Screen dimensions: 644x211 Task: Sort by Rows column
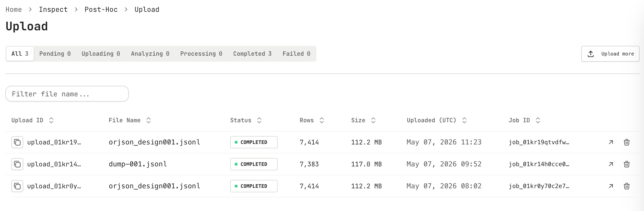click(312, 120)
